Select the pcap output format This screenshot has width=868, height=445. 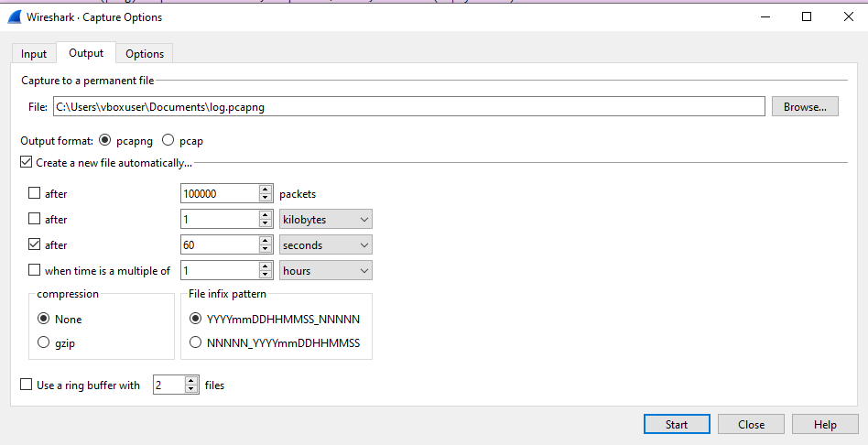pos(168,140)
